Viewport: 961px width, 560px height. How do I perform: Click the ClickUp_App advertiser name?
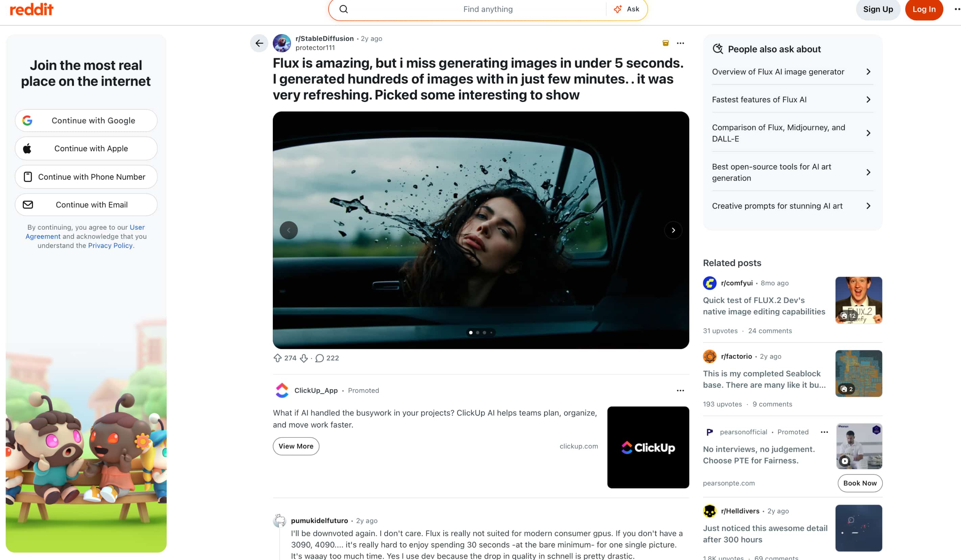(x=316, y=390)
